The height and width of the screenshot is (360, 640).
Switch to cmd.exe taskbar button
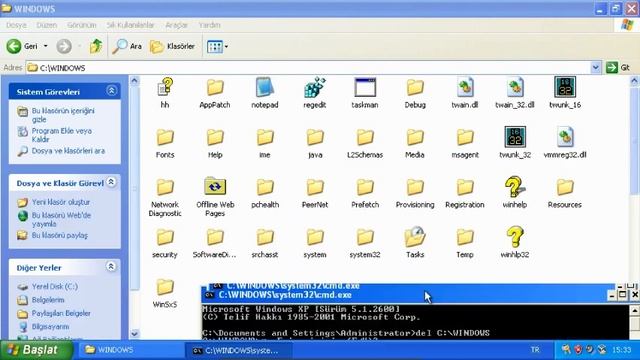238,350
